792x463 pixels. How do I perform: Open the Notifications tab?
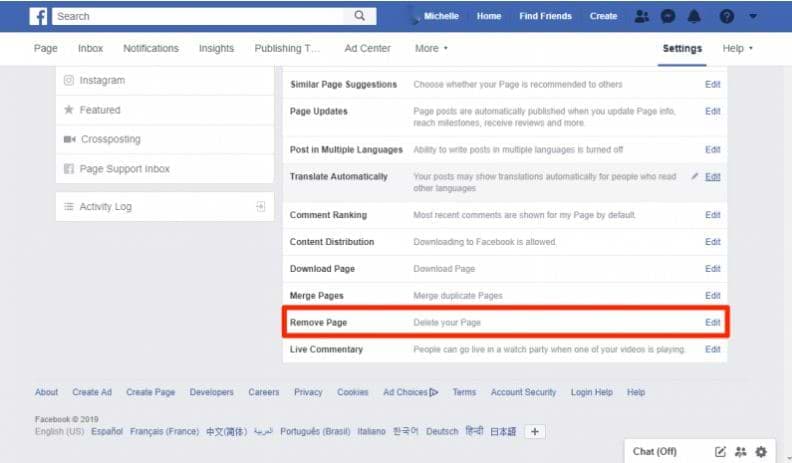point(151,48)
